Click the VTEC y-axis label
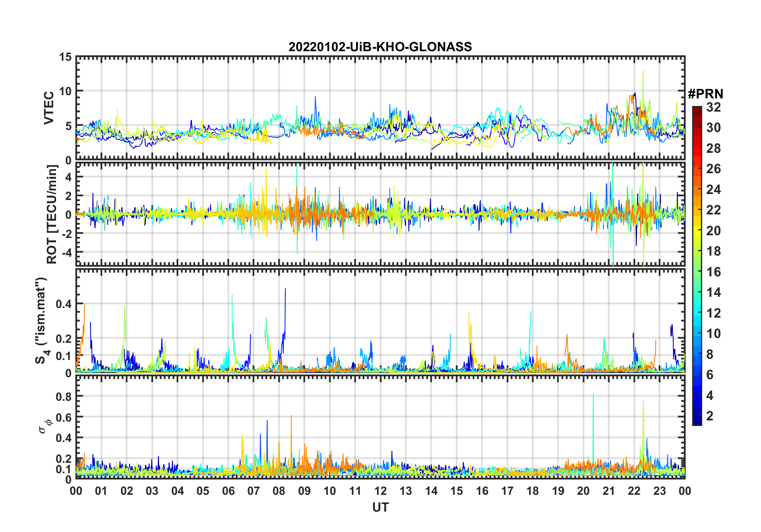The image size is (761, 532). pos(49,108)
